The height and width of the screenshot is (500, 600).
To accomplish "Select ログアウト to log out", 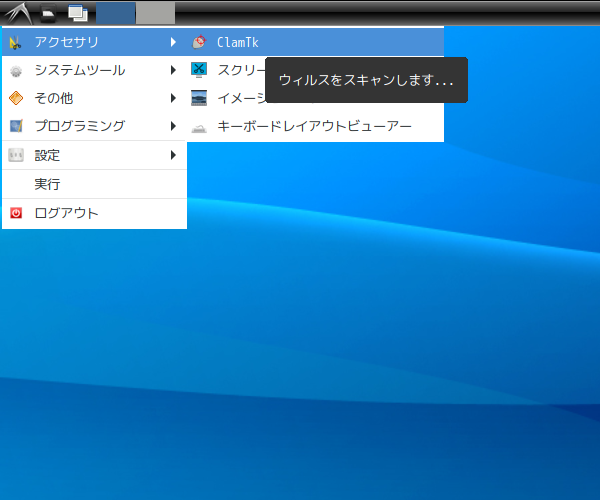I will pyautogui.click(x=94, y=213).
